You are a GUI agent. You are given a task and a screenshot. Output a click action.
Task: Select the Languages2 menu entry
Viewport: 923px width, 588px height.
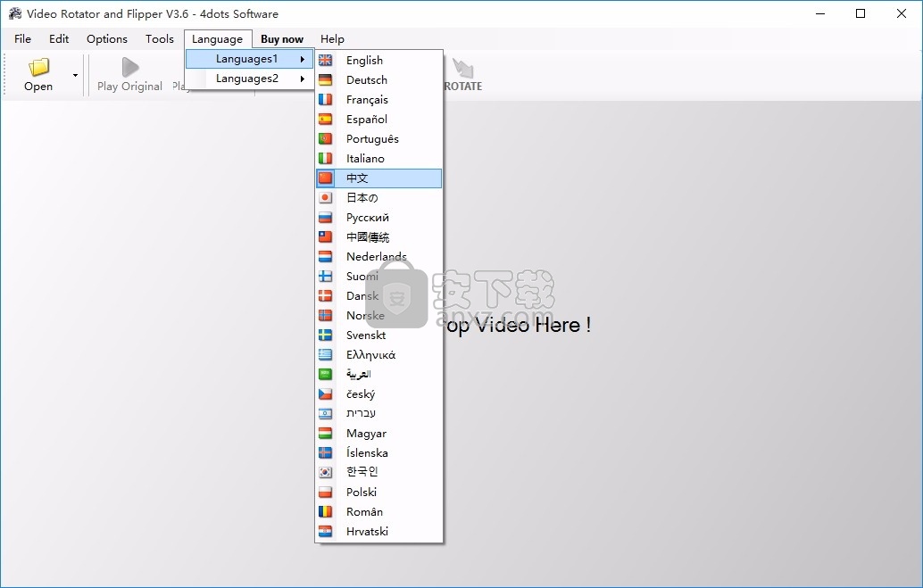click(250, 79)
